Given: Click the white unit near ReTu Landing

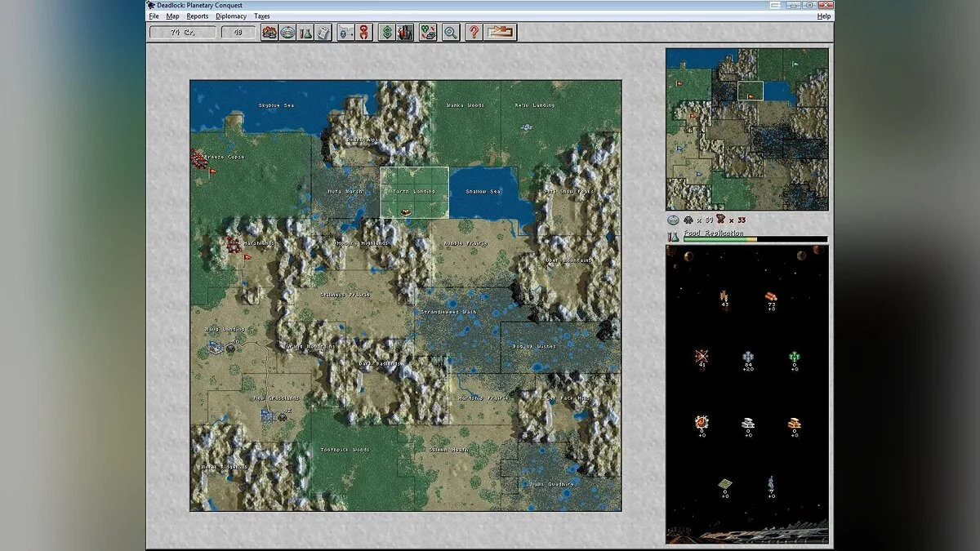Looking at the screenshot, I should tap(527, 127).
